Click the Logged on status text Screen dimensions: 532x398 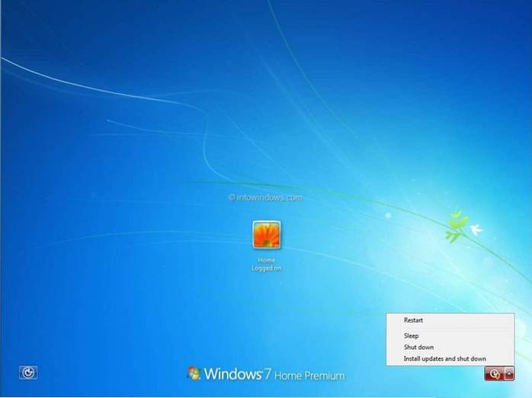266,268
